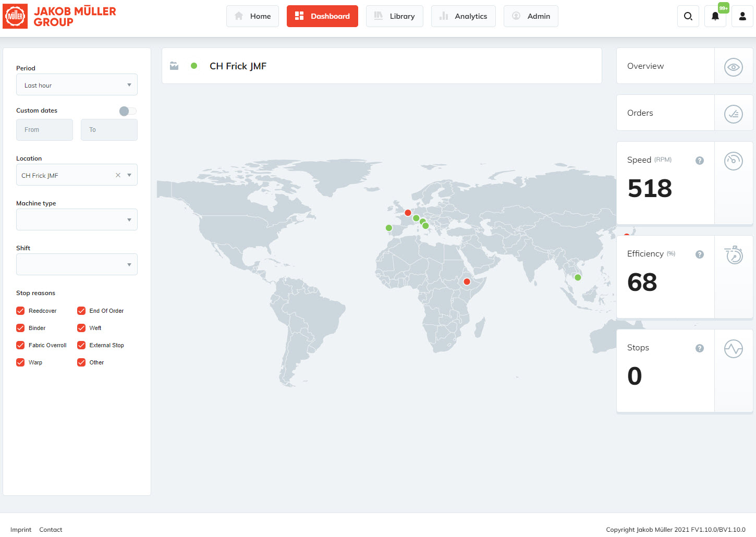The image size is (756, 537).
Task: Open the Machine type dropdown
Action: tap(77, 219)
